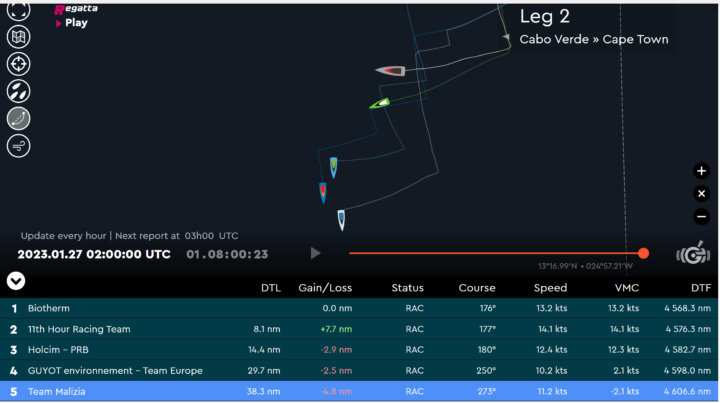720x403 pixels.
Task: Select GUYOT environnement - Team Europe row
Action: (359, 370)
